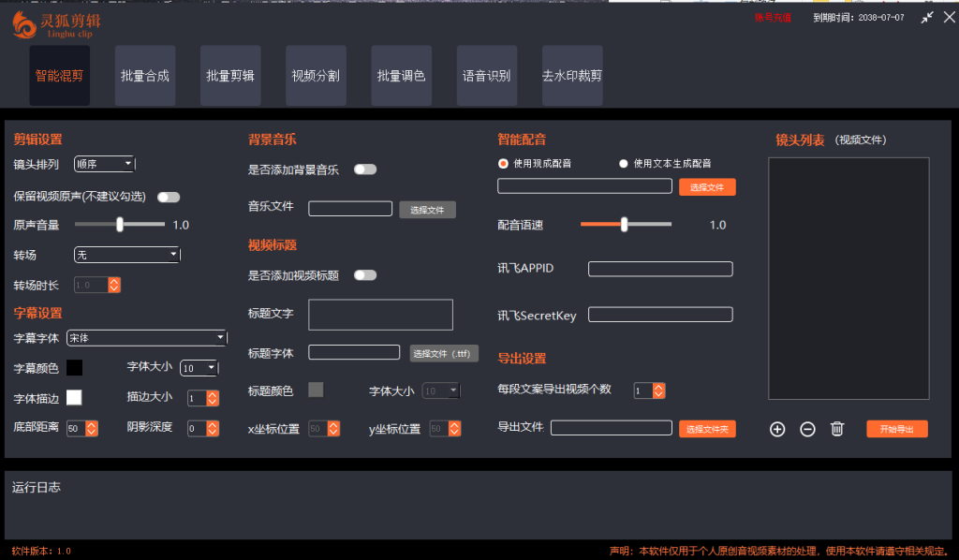This screenshot has height=560, width=959.
Task: Click the black 字幕颜色 color swatch
Action: (x=74, y=368)
